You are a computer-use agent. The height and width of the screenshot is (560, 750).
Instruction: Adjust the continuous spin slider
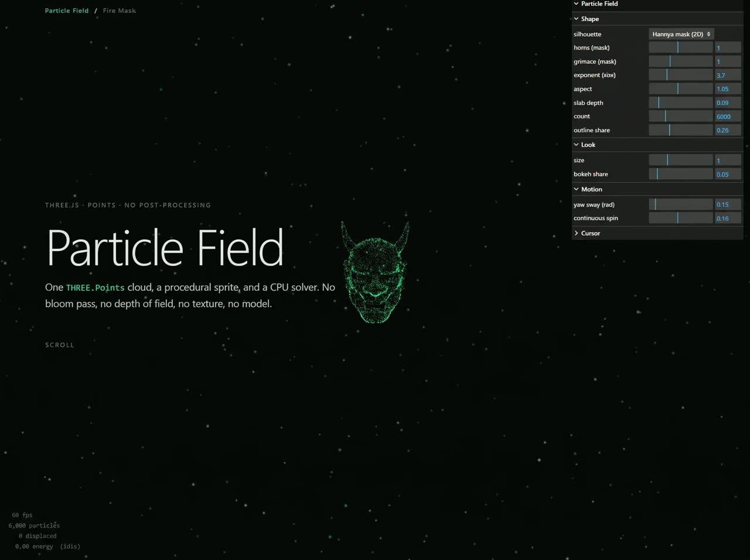(x=680, y=218)
